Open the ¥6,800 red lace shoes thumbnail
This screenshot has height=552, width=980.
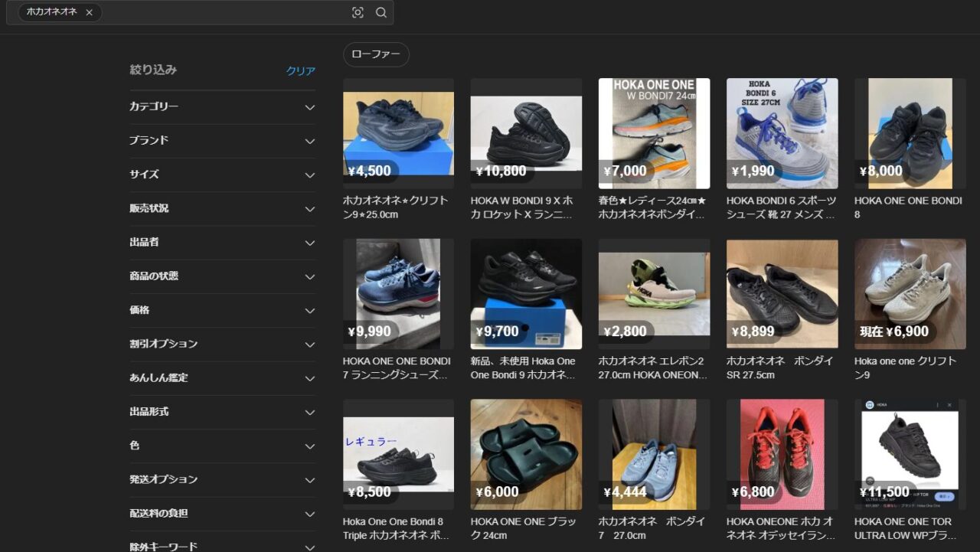782,454
